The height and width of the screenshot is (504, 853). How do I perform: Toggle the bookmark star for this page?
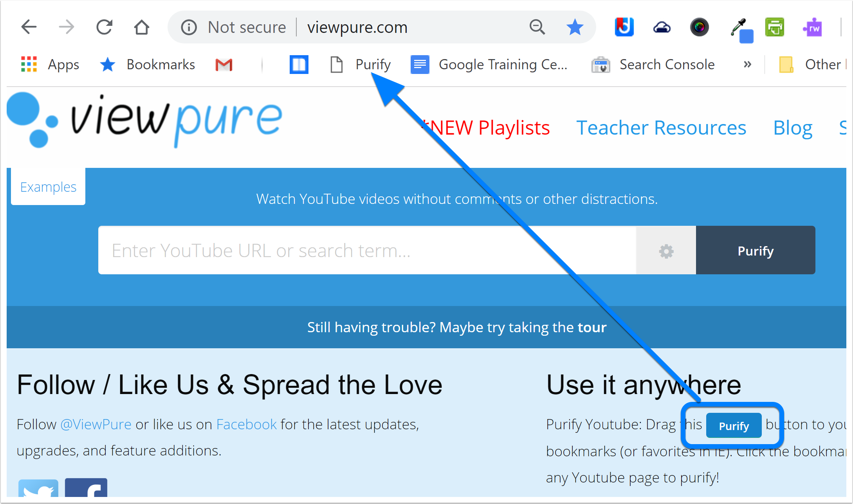pyautogui.click(x=575, y=27)
